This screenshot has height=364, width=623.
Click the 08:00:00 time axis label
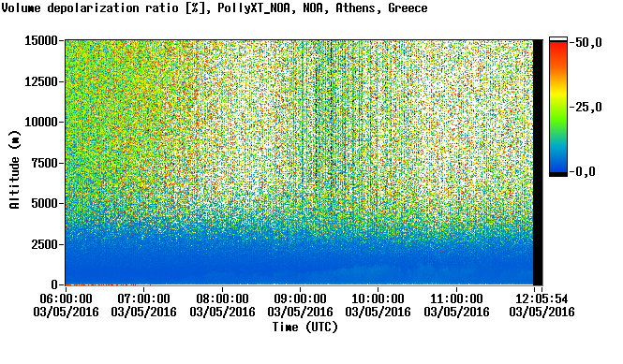click(x=223, y=298)
